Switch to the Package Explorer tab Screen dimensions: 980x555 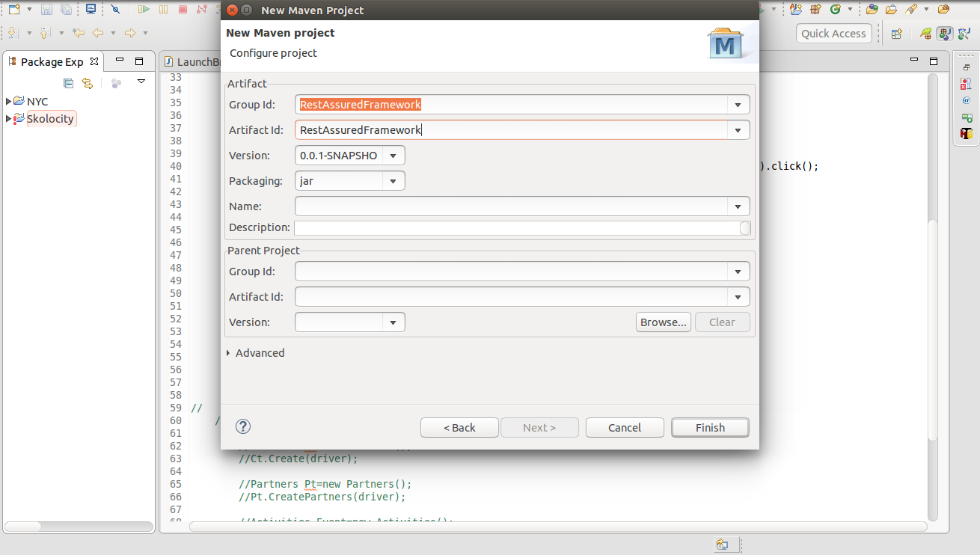52,61
